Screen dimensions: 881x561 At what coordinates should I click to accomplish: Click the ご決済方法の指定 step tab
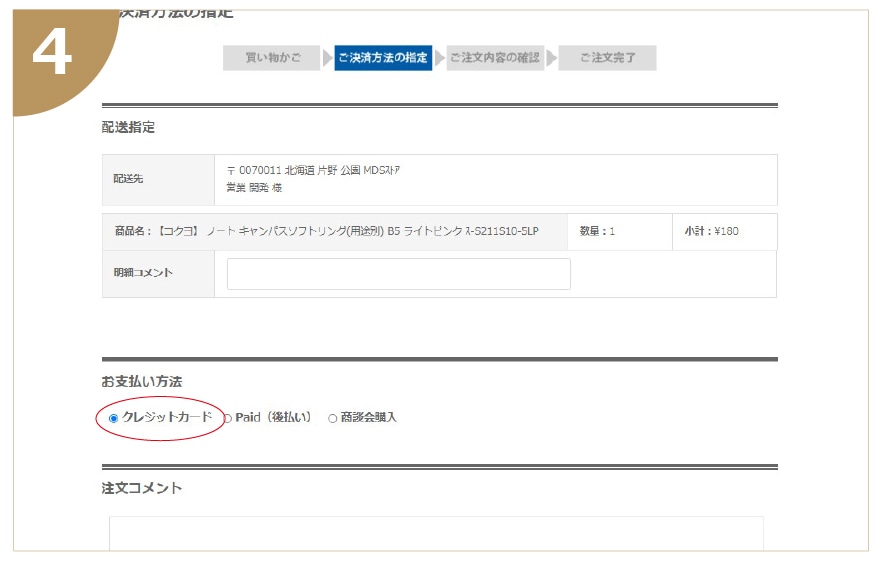pyautogui.click(x=383, y=58)
